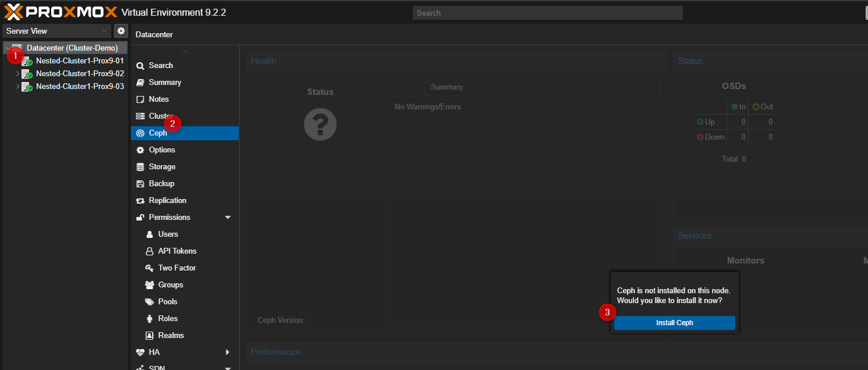Open the Notes menu item
868x370 pixels.
click(185, 99)
